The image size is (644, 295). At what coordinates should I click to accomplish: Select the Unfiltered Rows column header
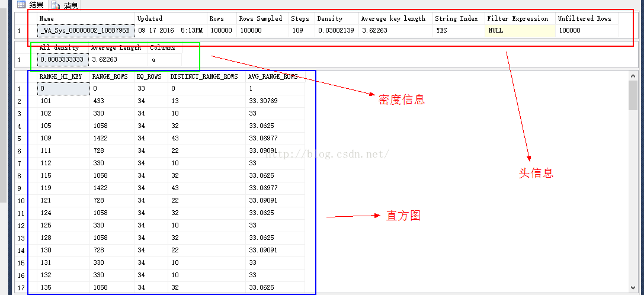[x=587, y=18]
